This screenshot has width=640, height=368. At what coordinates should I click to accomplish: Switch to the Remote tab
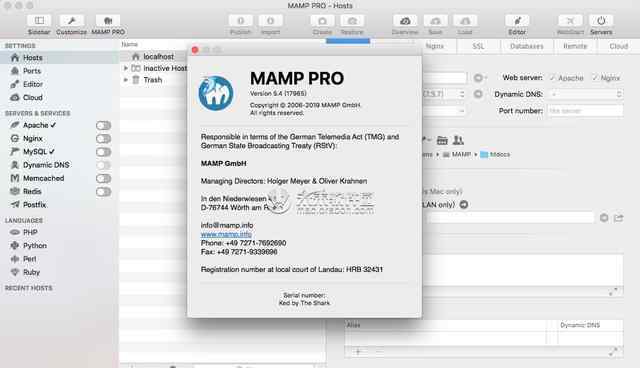pos(575,46)
